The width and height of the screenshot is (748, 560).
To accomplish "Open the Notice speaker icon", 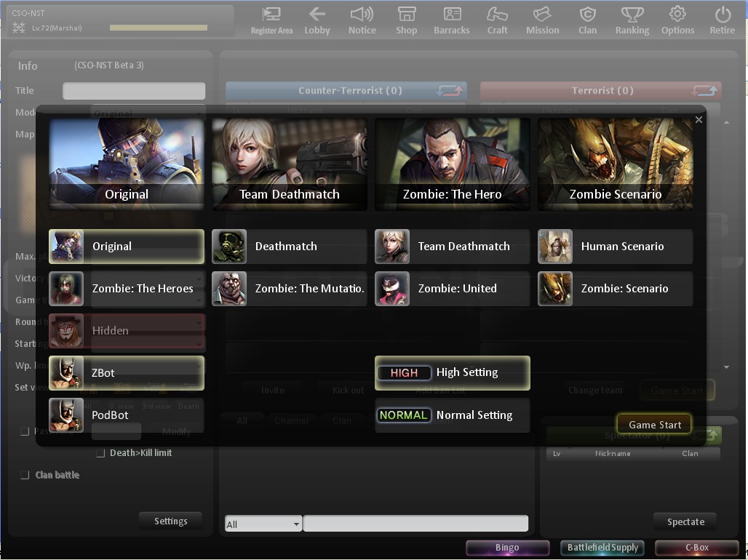I will 362,20.
